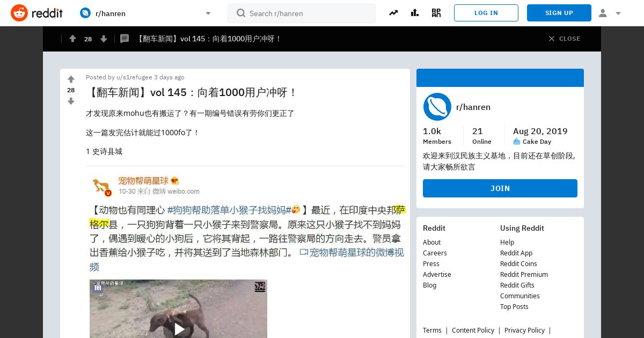Image resolution: width=644 pixels, height=338 pixels.
Task: Upvote the post in the black header bar
Action: [x=72, y=39]
